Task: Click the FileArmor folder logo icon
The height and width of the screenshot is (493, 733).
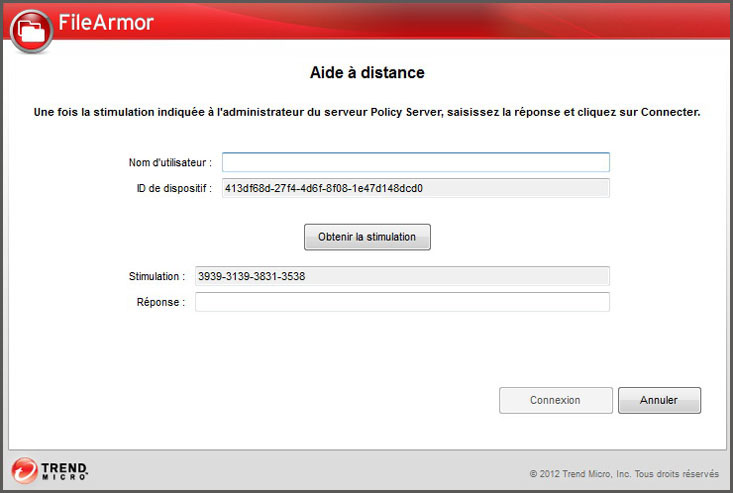Action: point(32,31)
